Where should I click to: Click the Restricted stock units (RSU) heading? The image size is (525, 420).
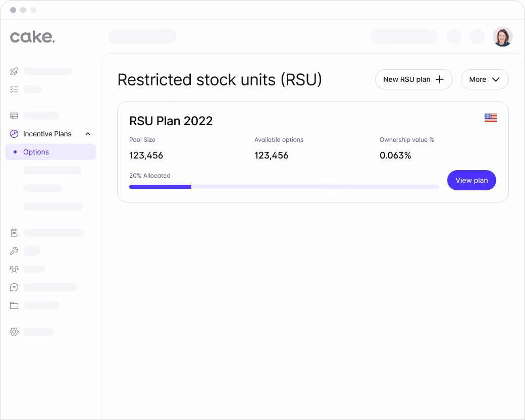point(220,80)
